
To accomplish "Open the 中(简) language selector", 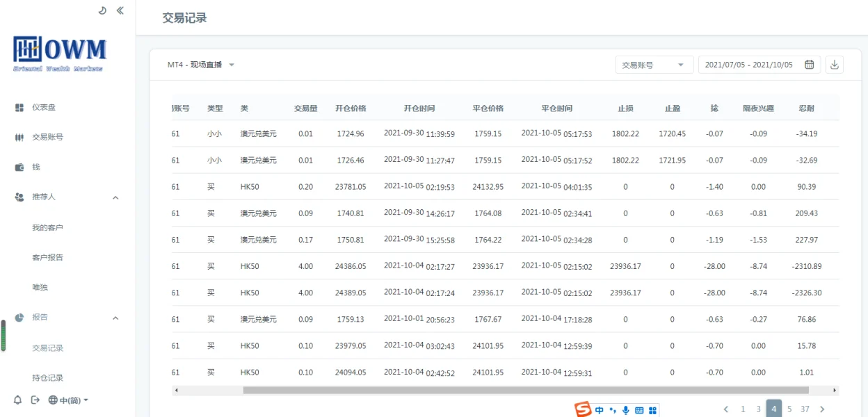I will click(68, 400).
